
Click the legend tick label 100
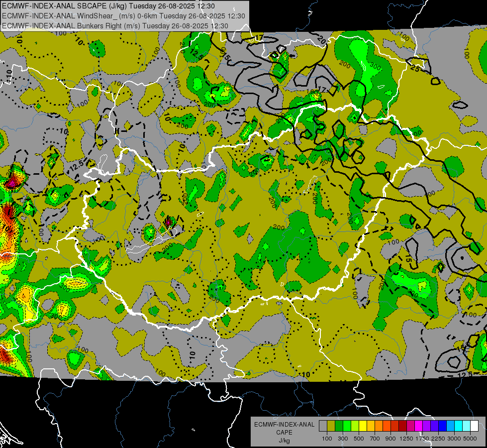[x=327, y=439]
